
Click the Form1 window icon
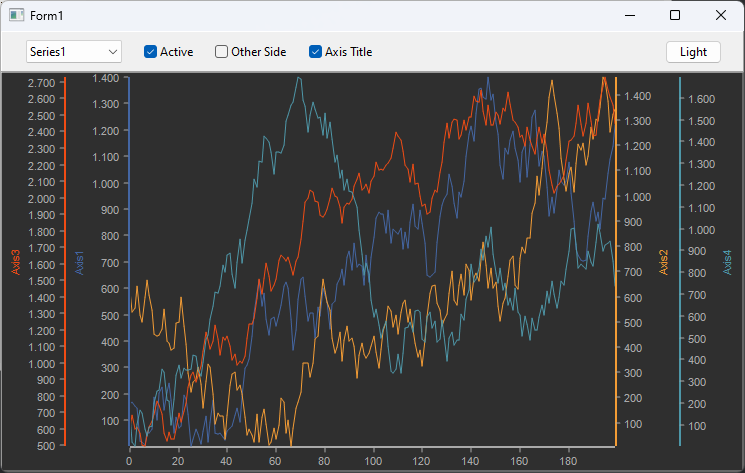pyautogui.click(x=17, y=16)
